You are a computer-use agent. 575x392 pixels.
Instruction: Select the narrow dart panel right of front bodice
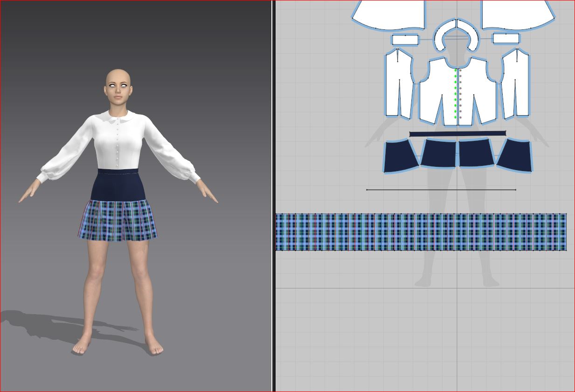click(516, 83)
